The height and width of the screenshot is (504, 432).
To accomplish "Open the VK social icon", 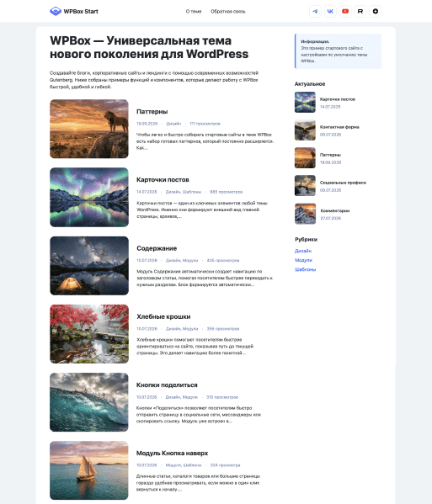I will click(330, 11).
